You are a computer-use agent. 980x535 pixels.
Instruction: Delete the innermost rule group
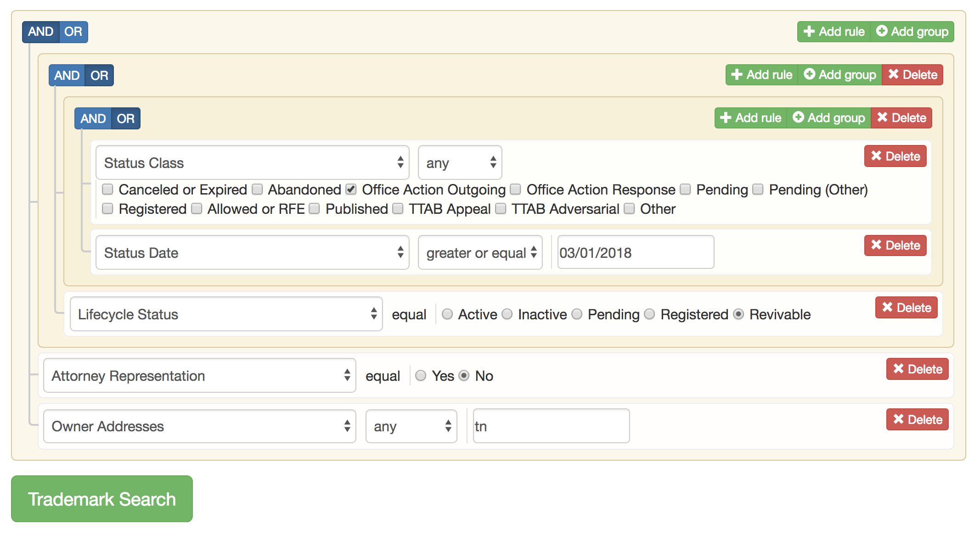(901, 118)
